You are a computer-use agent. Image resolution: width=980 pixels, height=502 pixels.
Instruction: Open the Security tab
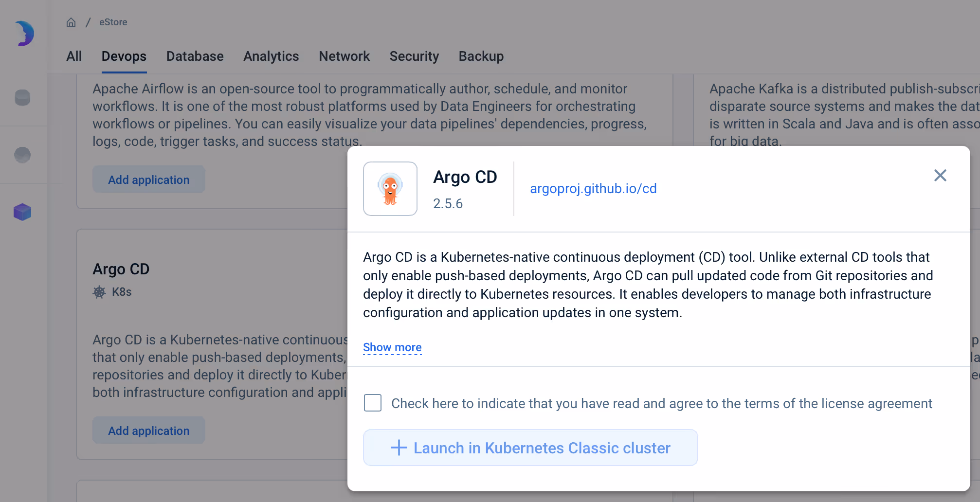pos(414,56)
